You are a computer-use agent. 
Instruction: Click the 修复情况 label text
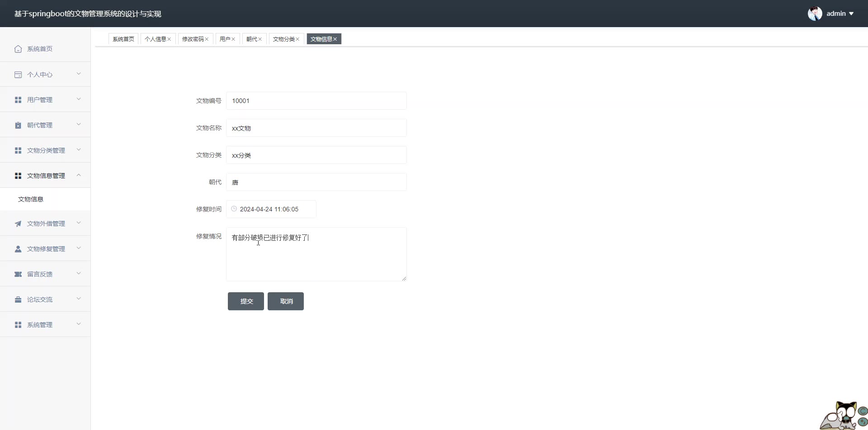209,236
